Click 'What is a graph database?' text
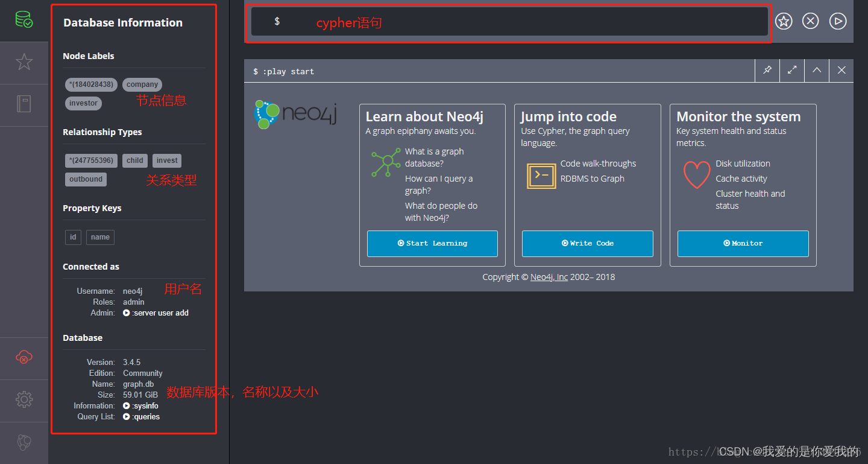868x464 pixels. tap(434, 157)
